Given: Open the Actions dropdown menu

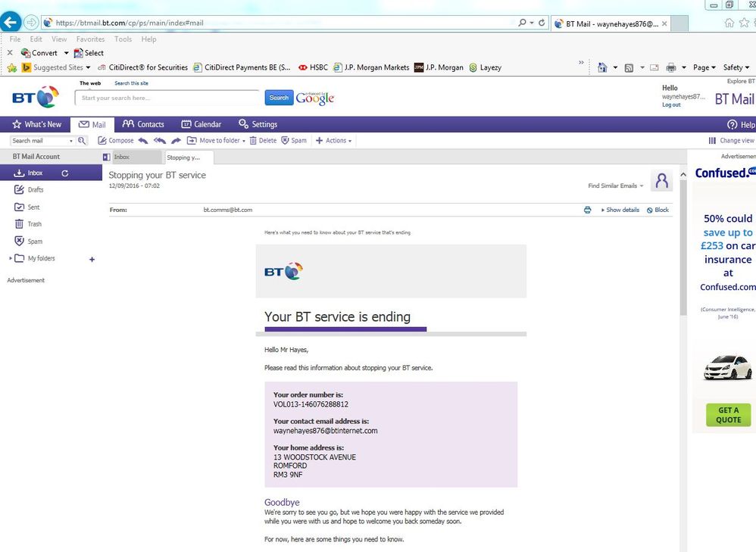Looking at the screenshot, I should [x=333, y=140].
